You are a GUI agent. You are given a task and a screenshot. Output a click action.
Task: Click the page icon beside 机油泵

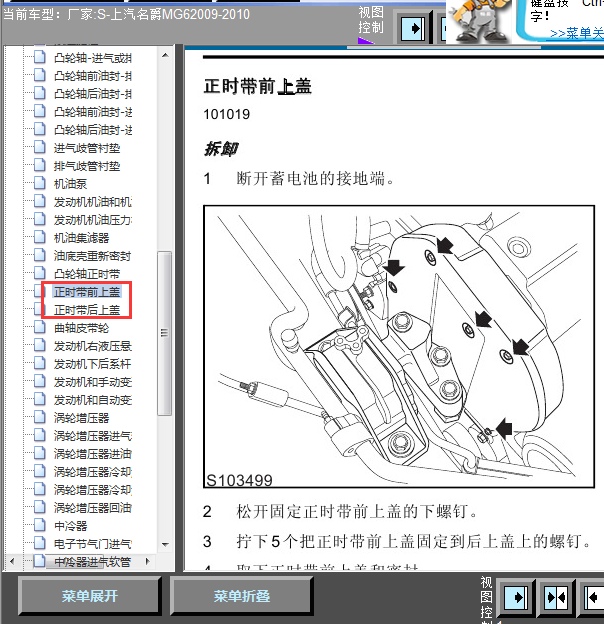click(39, 183)
